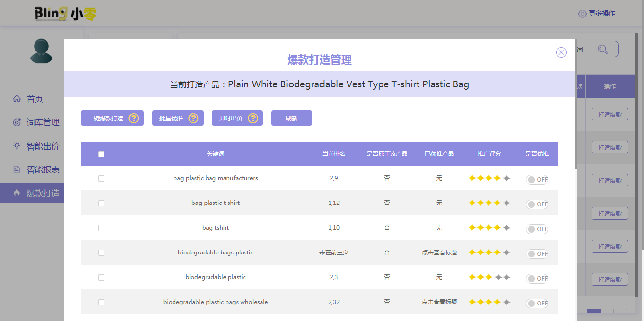Toggle 优推 for biodegradable plastic bags wholesale
644x321 pixels.
coord(537,304)
